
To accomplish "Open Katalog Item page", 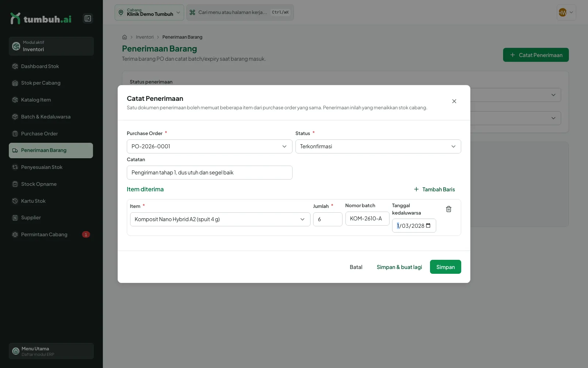I will click(x=51, y=100).
